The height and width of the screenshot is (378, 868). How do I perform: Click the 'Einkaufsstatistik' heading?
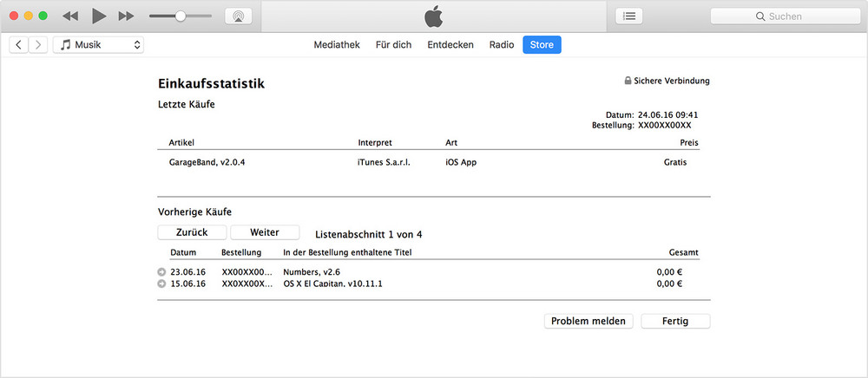click(x=212, y=84)
